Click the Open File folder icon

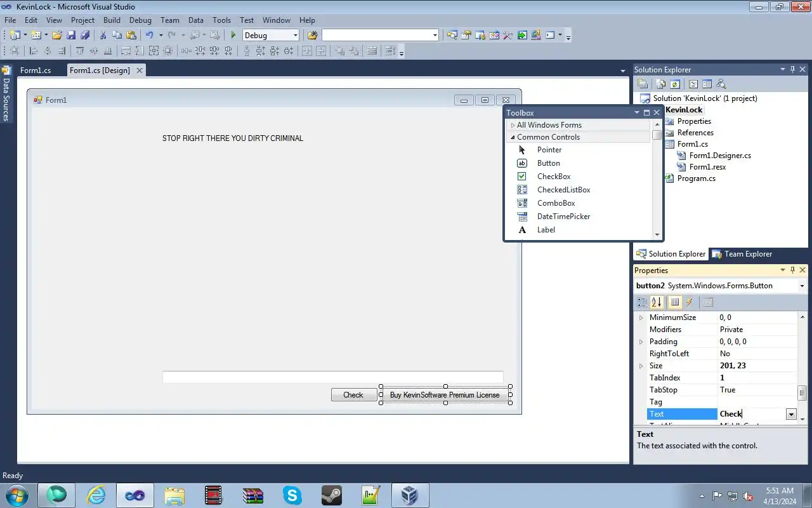click(56, 35)
